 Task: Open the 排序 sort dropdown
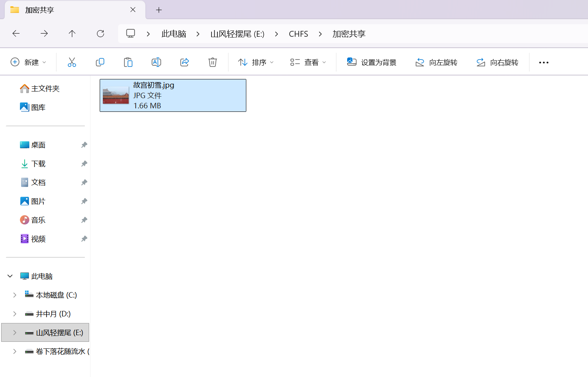pyautogui.click(x=255, y=62)
